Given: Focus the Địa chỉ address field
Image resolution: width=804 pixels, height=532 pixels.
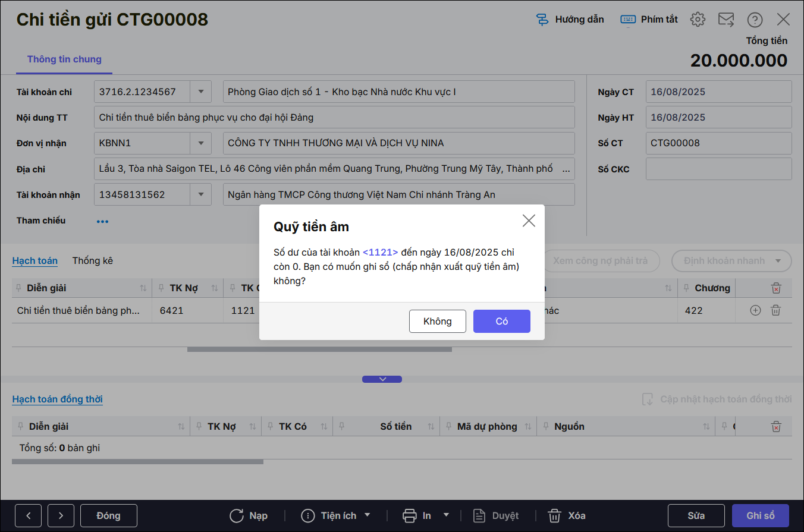Looking at the screenshot, I should (334, 169).
